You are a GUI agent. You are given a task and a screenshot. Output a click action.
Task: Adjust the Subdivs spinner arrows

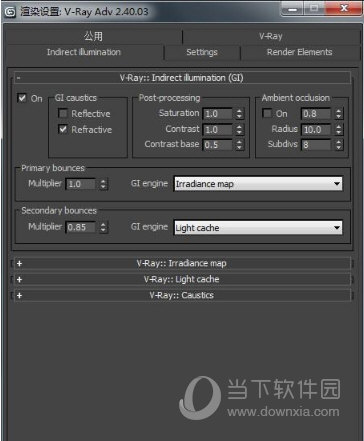[339, 145]
